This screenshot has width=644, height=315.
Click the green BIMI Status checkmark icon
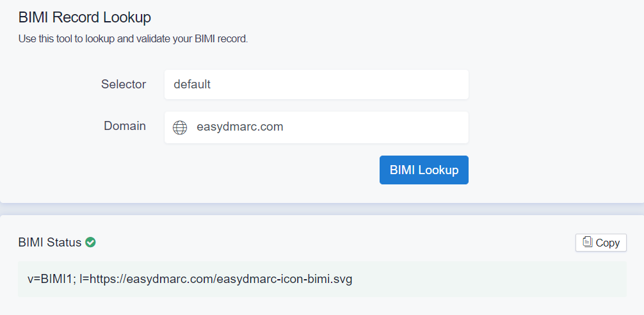pos(90,242)
